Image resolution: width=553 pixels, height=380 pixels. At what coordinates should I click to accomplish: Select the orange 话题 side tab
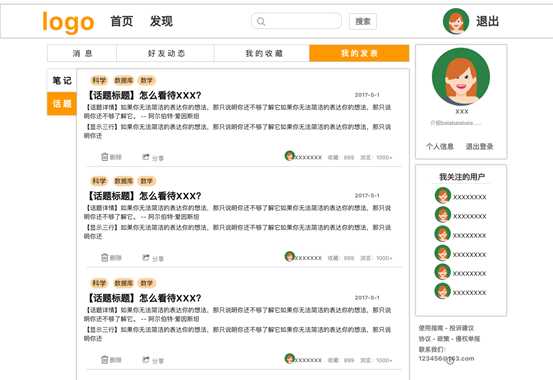(x=62, y=104)
